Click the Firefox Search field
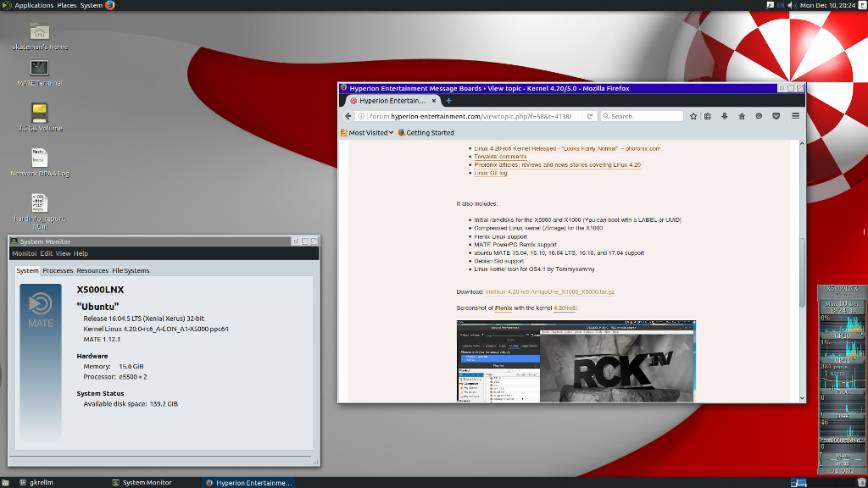868x488 pixels. pos(643,116)
